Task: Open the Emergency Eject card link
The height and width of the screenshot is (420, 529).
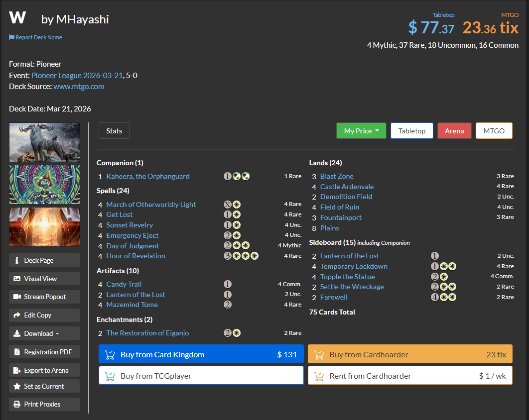Action: [x=132, y=235]
